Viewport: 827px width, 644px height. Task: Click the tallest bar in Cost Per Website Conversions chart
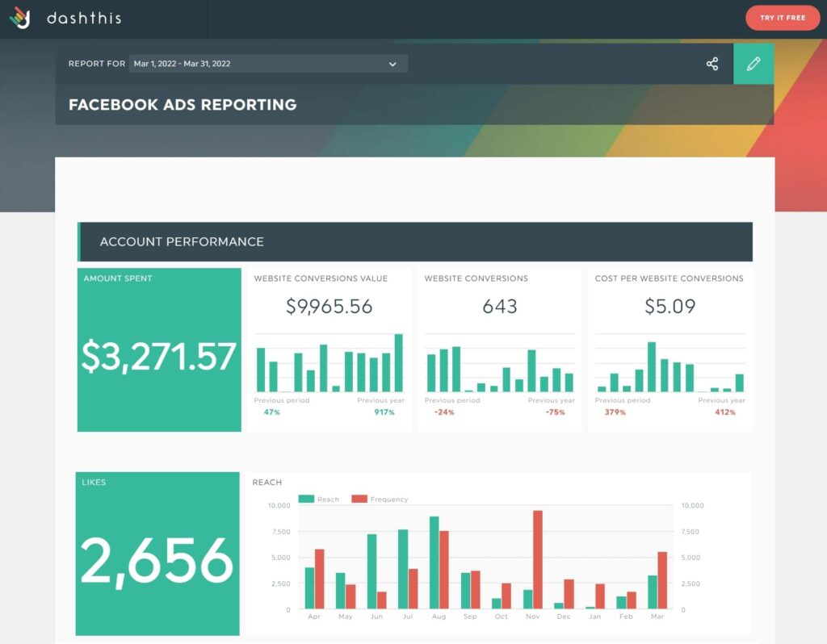coord(652,367)
